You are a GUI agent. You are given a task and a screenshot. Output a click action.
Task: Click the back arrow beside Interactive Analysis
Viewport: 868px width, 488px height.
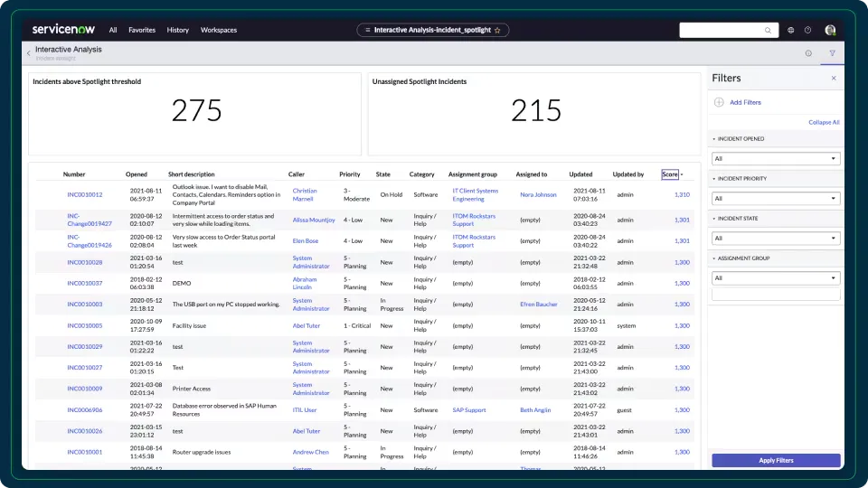coord(28,53)
